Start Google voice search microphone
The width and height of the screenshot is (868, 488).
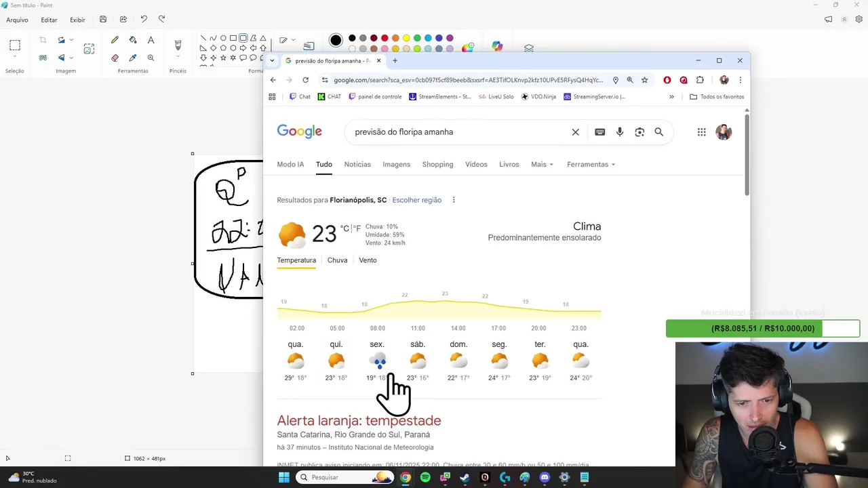tap(620, 132)
